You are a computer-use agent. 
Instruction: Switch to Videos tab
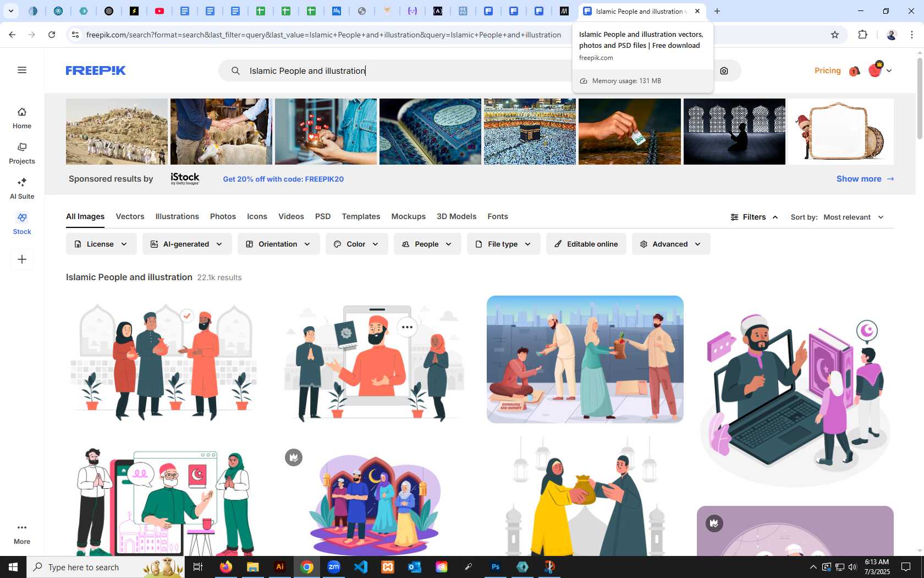(x=291, y=216)
